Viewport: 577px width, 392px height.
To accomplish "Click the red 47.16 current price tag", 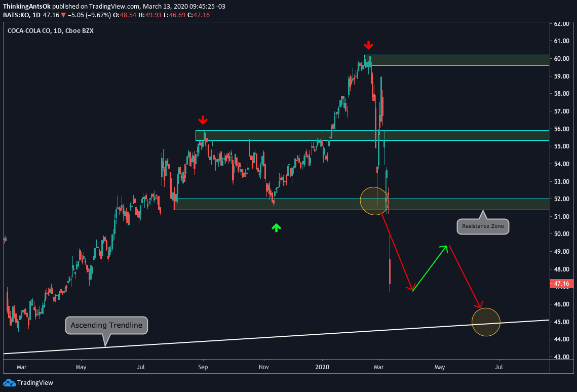I will 561,284.
